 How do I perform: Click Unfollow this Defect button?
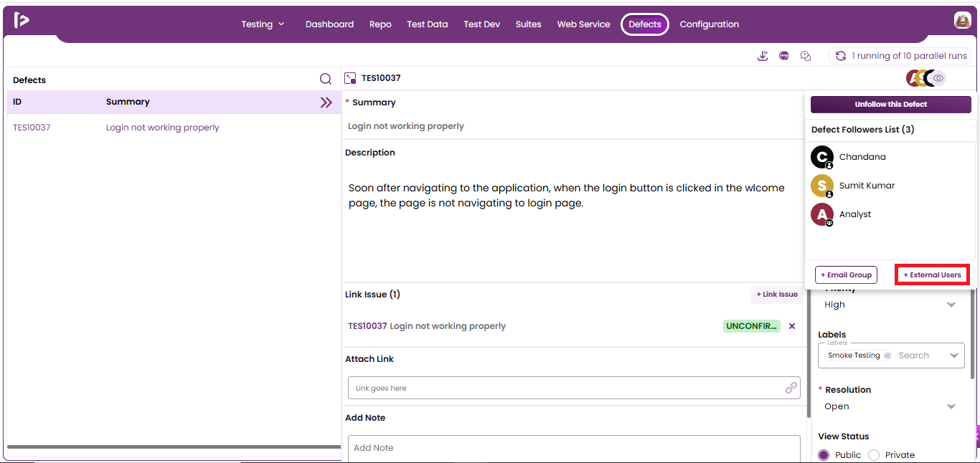pos(891,105)
